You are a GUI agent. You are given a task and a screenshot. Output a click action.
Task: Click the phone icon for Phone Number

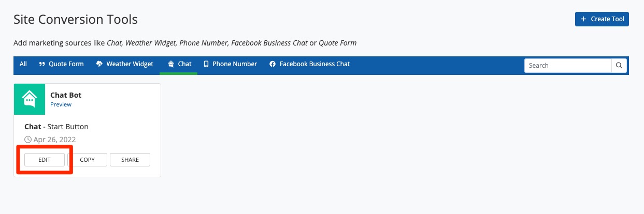pos(206,64)
